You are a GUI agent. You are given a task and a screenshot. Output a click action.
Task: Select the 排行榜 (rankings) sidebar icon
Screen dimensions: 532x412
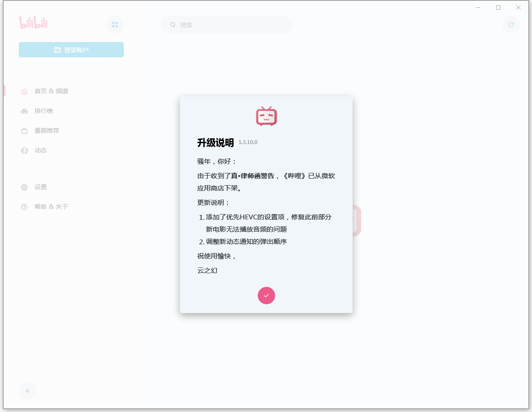click(25, 110)
